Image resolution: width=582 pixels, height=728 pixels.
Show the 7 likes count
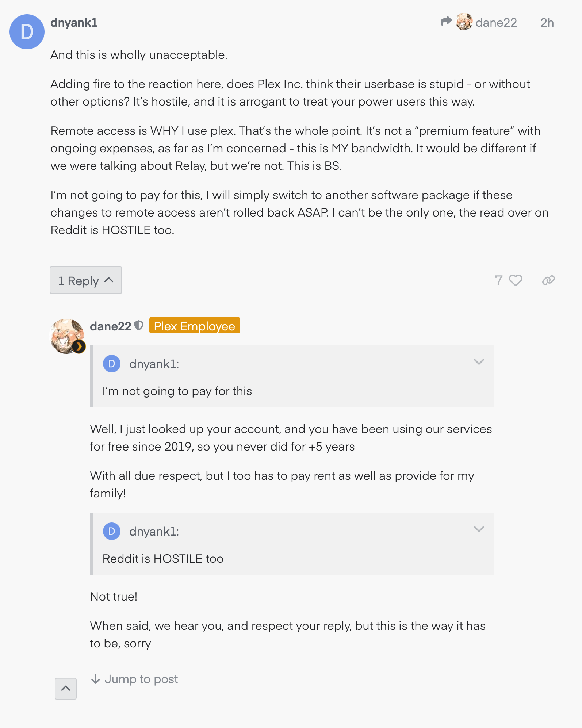tap(499, 280)
